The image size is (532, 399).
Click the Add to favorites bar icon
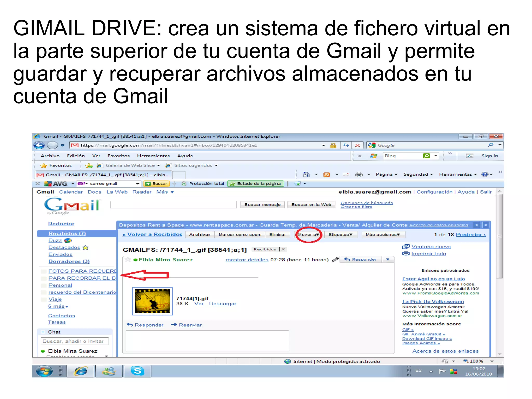click(89, 165)
